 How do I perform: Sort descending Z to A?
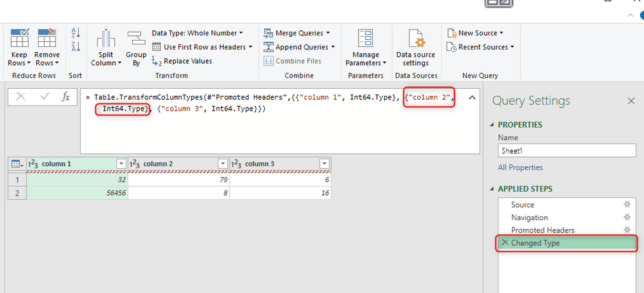[75, 47]
